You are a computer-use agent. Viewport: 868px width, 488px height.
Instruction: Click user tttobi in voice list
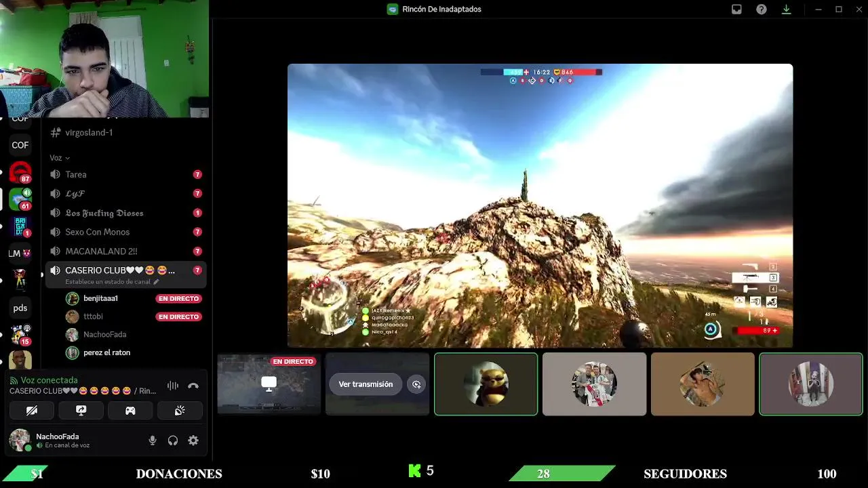click(x=93, y=317)
